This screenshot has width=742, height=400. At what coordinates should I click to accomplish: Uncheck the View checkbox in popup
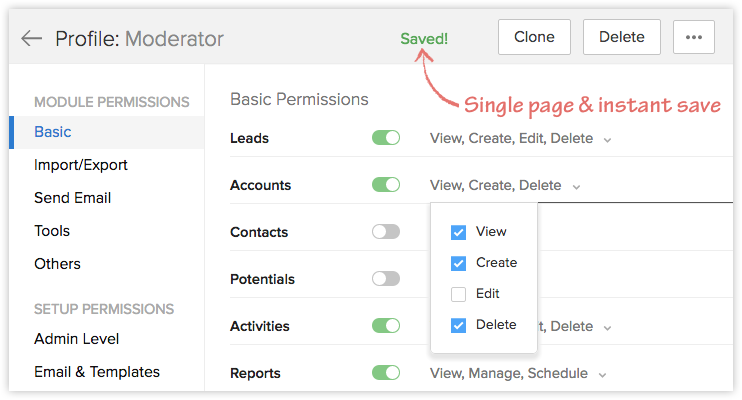click(459, 232)
